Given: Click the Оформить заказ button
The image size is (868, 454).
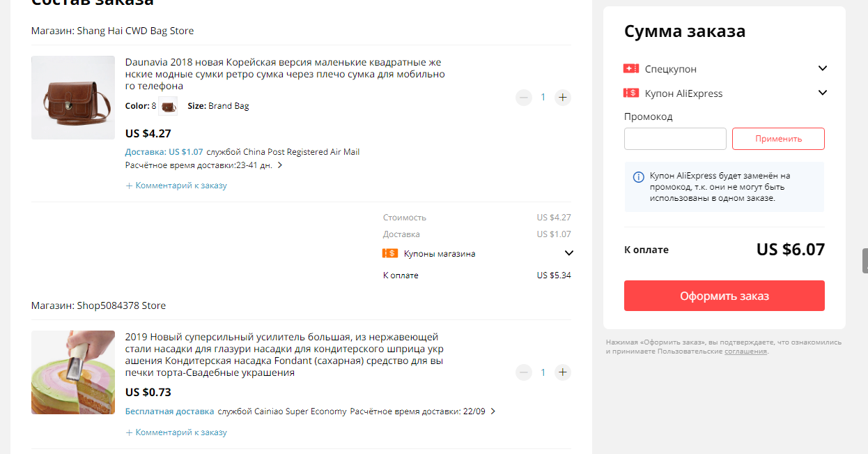Looking at the screenshot, I should coord(724,296).
